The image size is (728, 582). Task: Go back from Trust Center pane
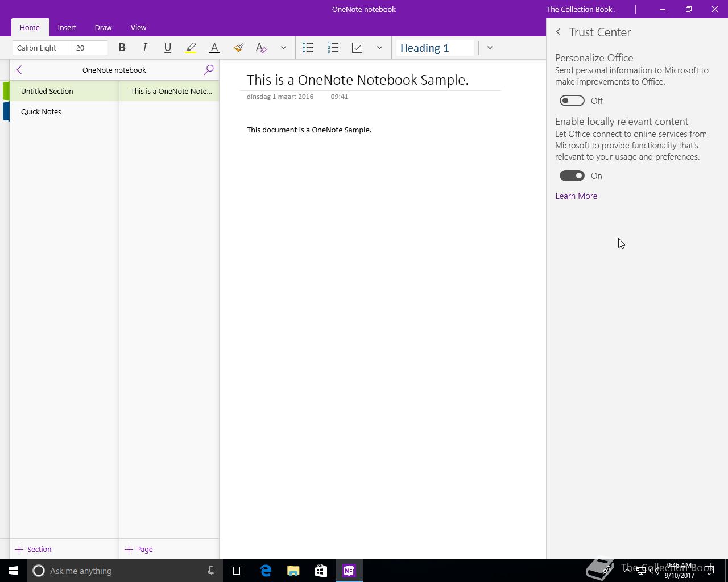pyautogui.click(x=558, y=32)
